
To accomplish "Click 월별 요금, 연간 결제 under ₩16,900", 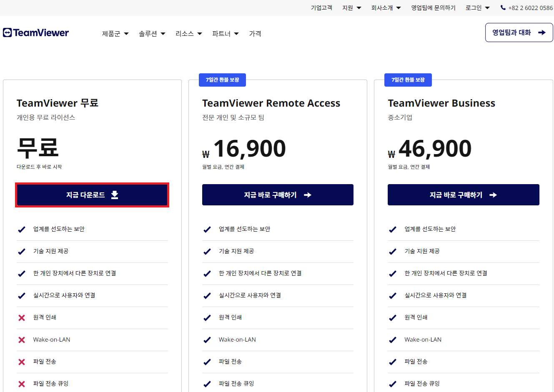I will click(x=223, y=167).
